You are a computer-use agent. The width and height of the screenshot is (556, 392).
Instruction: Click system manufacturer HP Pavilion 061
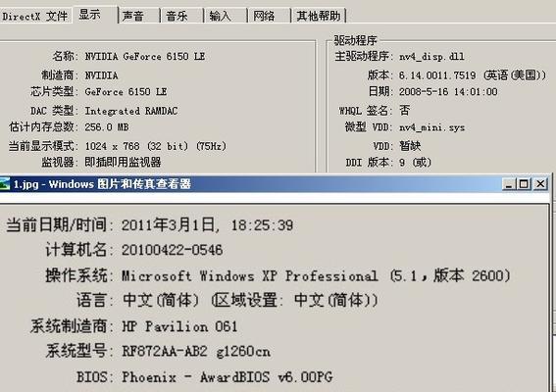tap(179, 326)
